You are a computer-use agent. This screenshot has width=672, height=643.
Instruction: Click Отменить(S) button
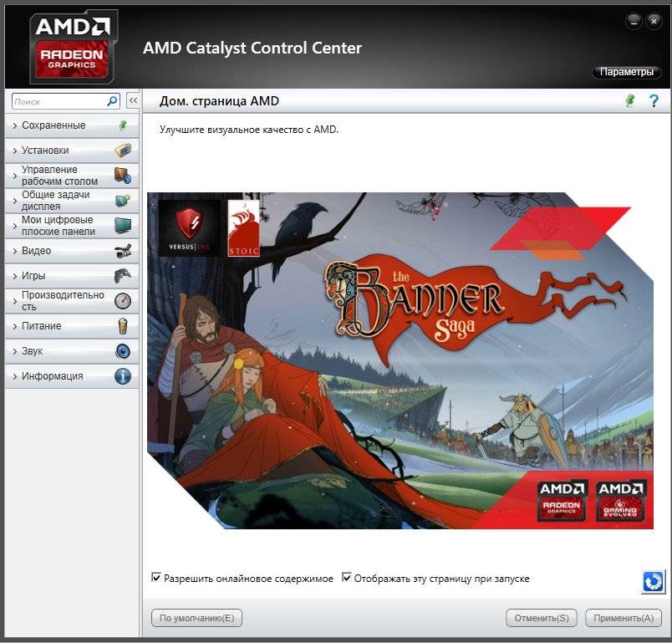tap(542, 618)
